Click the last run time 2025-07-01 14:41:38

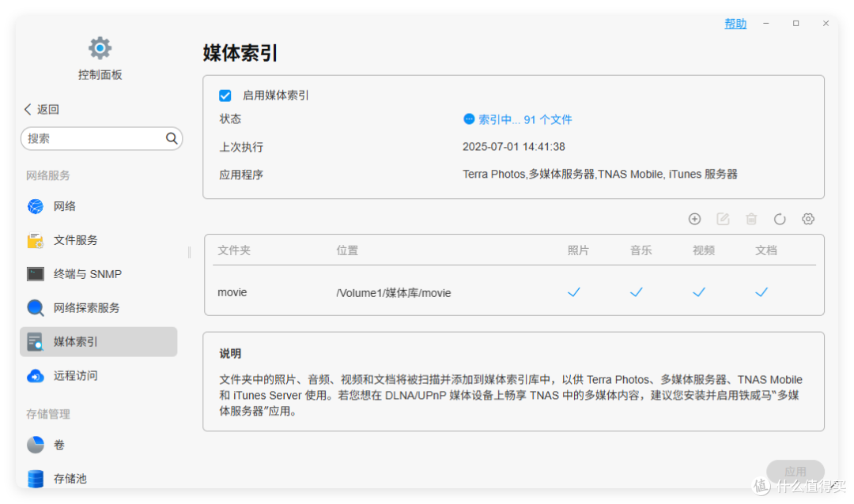click(514, 147)
